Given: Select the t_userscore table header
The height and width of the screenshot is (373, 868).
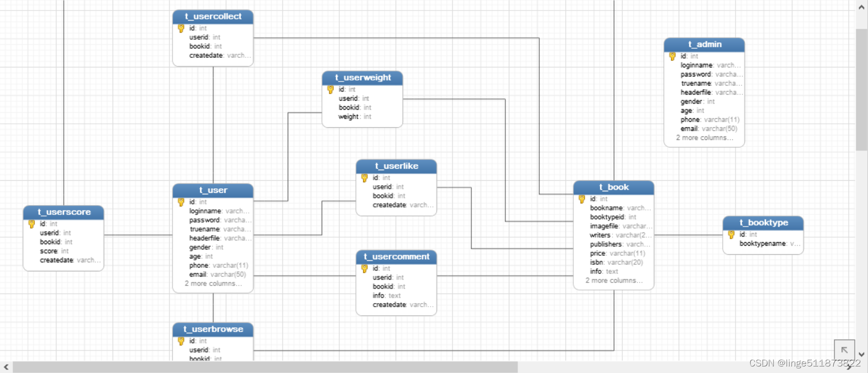Looking at the screenshot, I should [x=63, y=212].
